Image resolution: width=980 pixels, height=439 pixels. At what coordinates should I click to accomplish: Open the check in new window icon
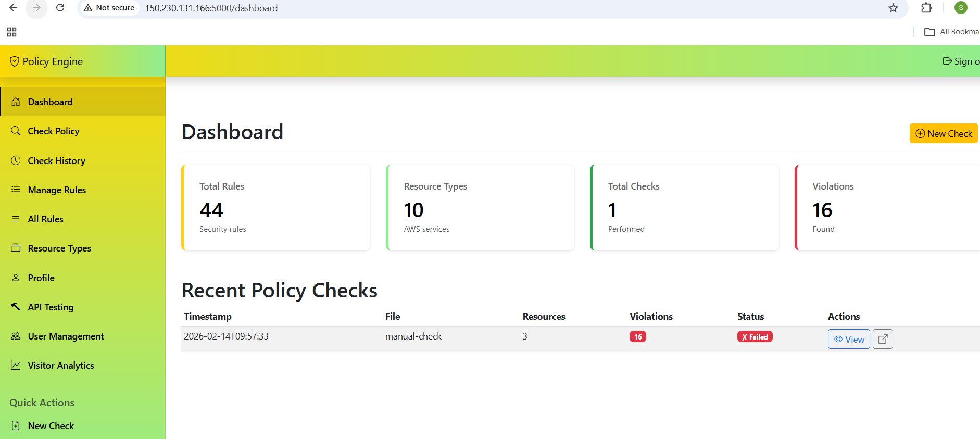click(x=883, y=339)
